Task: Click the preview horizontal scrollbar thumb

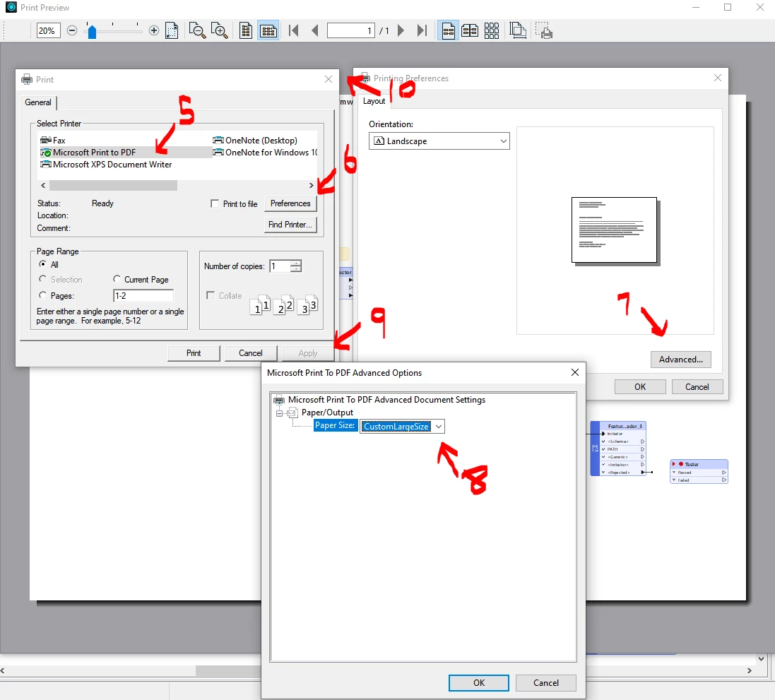Action: click(228, 670)
